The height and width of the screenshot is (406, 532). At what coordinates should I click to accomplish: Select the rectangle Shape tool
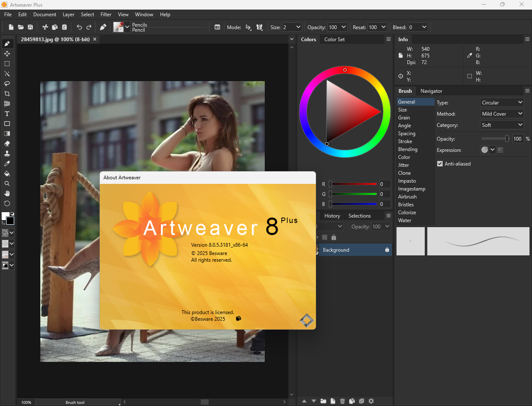click(7, 124)
